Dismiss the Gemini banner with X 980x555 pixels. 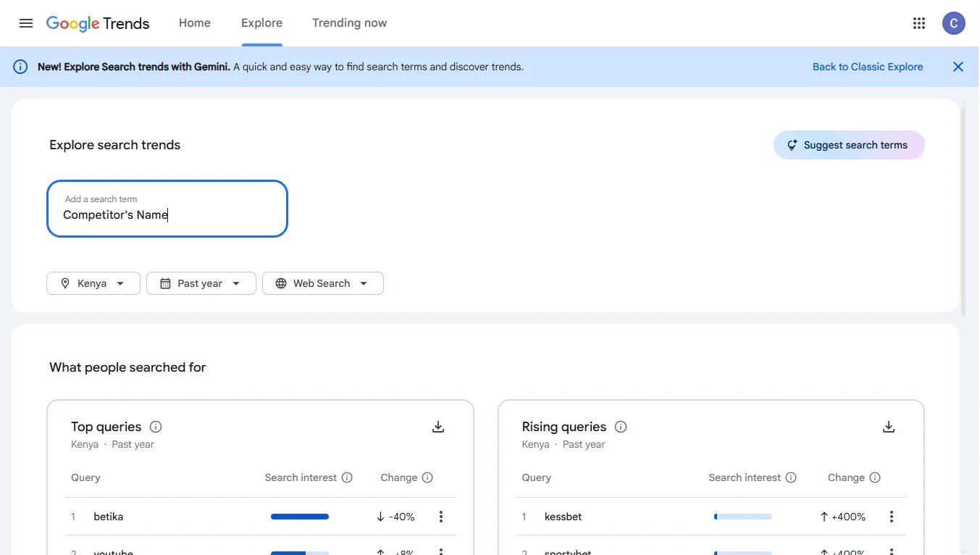point(958,67)
